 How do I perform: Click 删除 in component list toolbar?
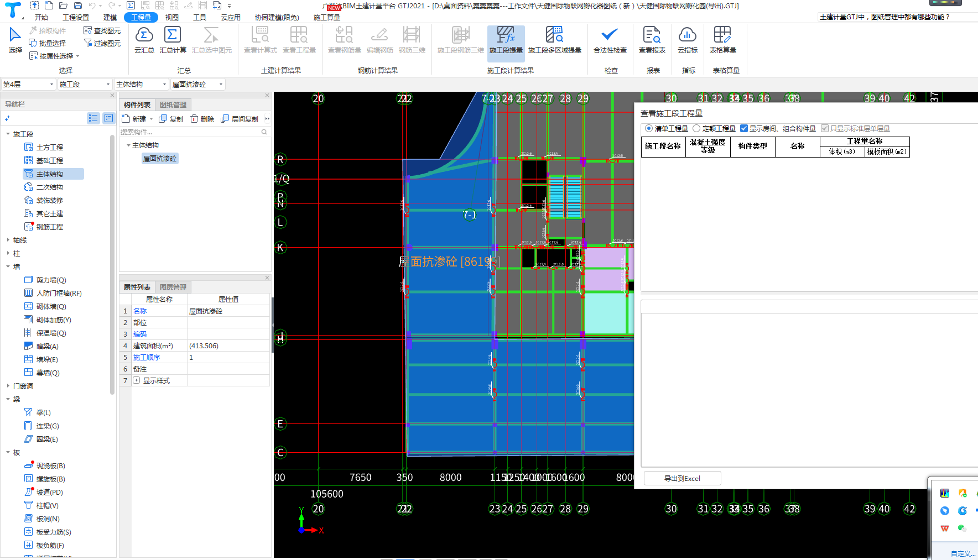click(x=202, y=119)
